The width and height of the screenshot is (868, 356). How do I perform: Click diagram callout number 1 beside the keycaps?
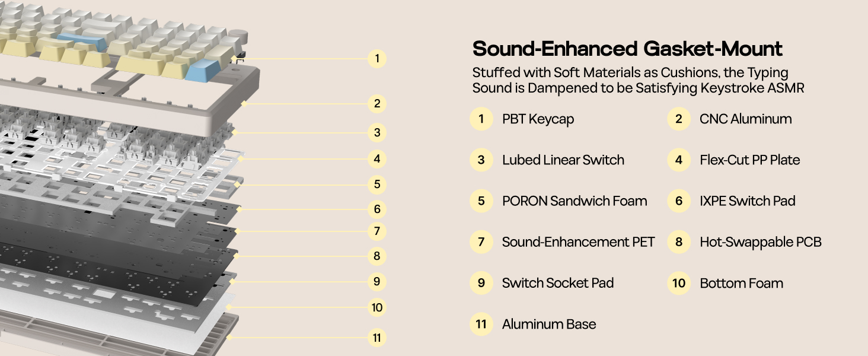[x=377, y=59]
